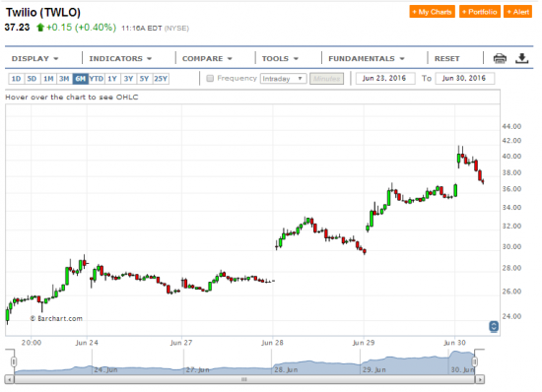The height and width of the screenshot is (392, 542).
Task: Click the Jun 28 x-axis label
Action: tap(272, 343)
